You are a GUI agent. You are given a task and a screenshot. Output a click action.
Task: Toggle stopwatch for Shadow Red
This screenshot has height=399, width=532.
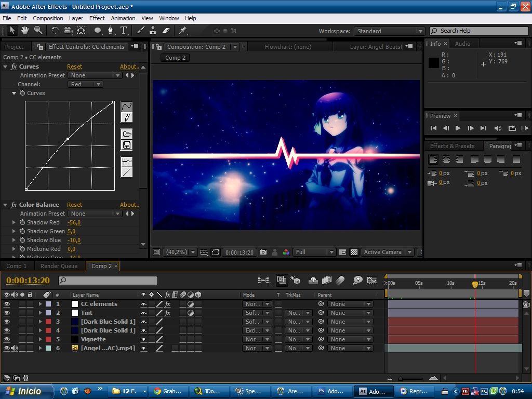[x=22, y=222]
